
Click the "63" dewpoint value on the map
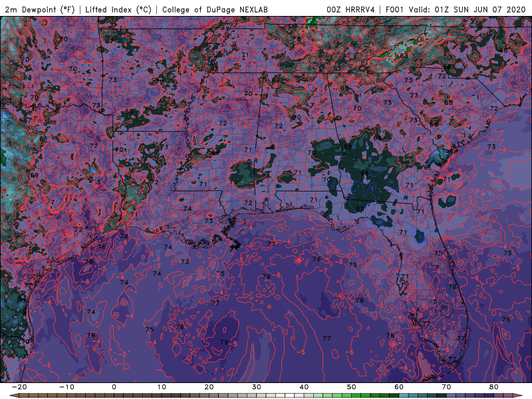pyautogui.click(x=404, y=55)
